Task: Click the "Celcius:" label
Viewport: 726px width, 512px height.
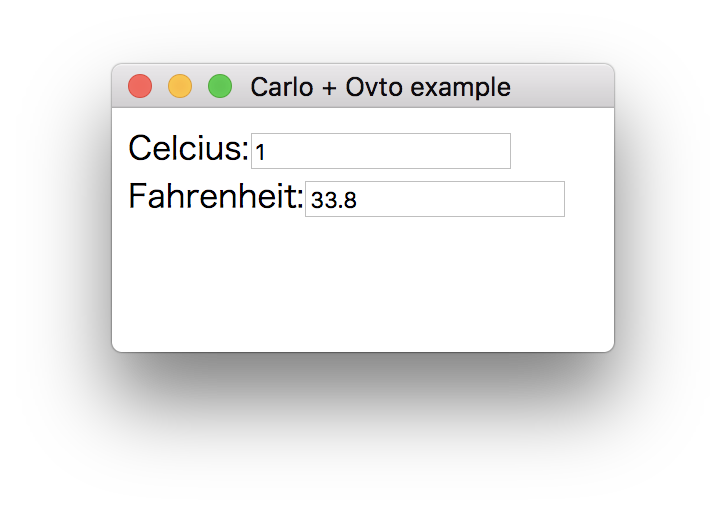Action: [188, 150]
